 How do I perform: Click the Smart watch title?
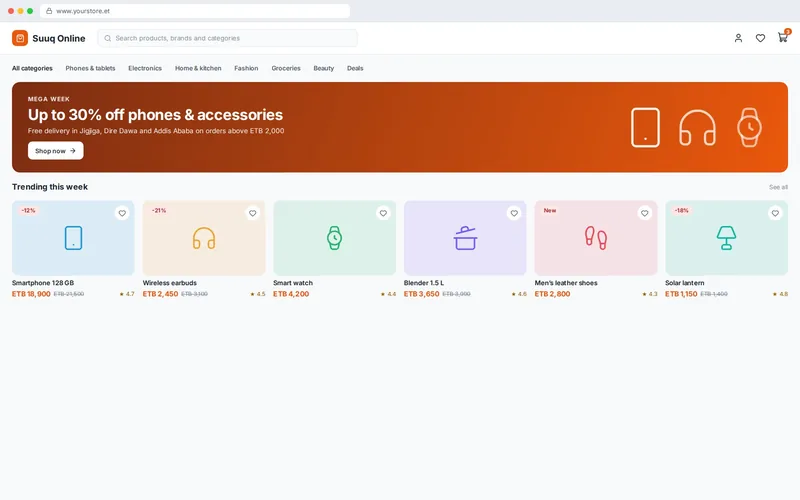click(x=293, y=283)
